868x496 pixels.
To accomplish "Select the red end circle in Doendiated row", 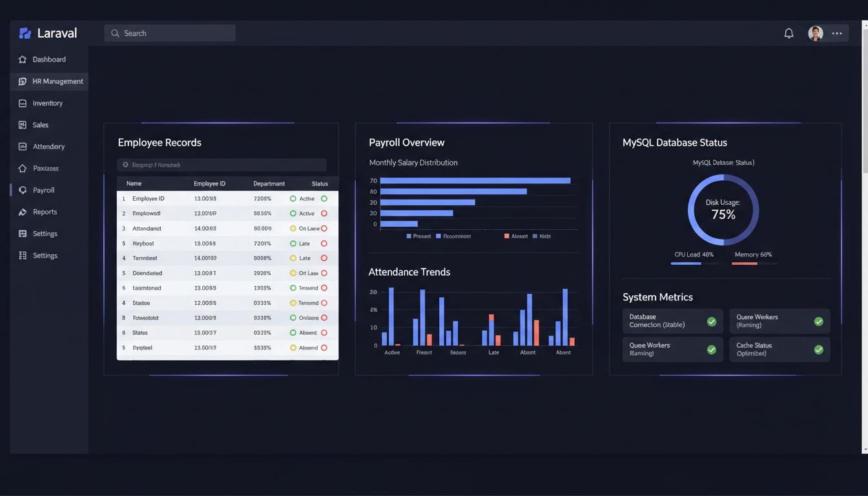I will (324, 273).
